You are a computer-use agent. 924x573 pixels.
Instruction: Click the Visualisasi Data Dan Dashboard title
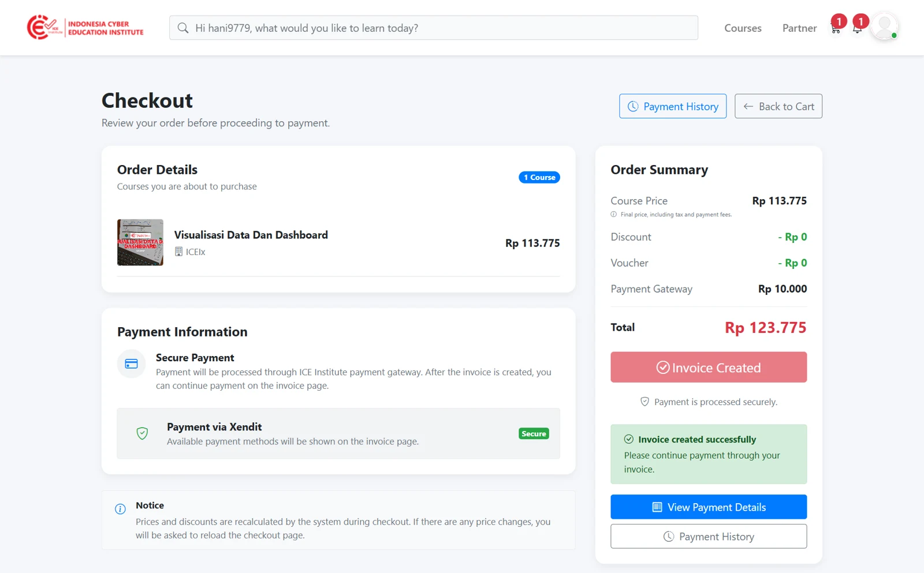[251, 235]
